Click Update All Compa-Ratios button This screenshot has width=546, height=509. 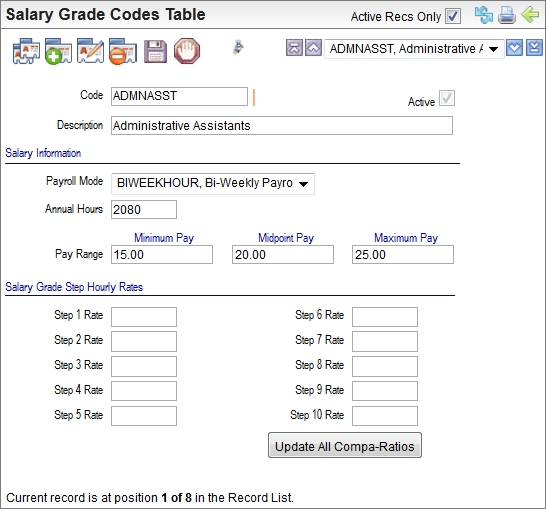pyautogui.click(x=345, y=445)
